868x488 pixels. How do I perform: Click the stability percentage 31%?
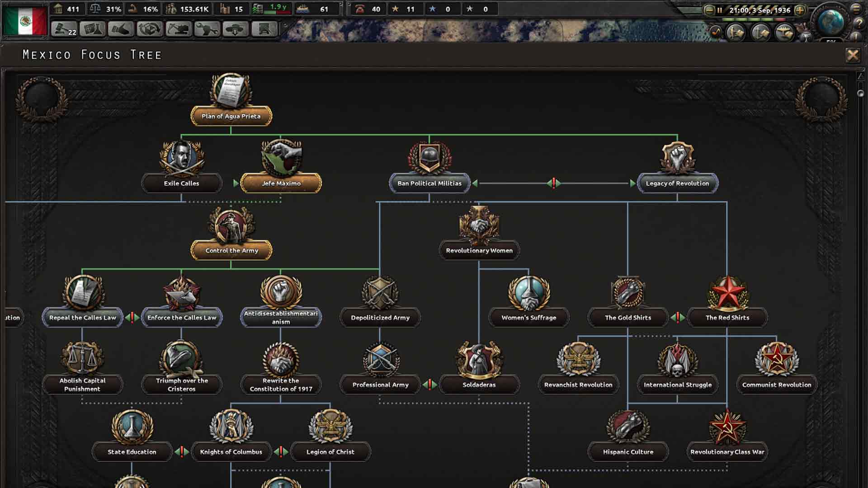point(106,9)
